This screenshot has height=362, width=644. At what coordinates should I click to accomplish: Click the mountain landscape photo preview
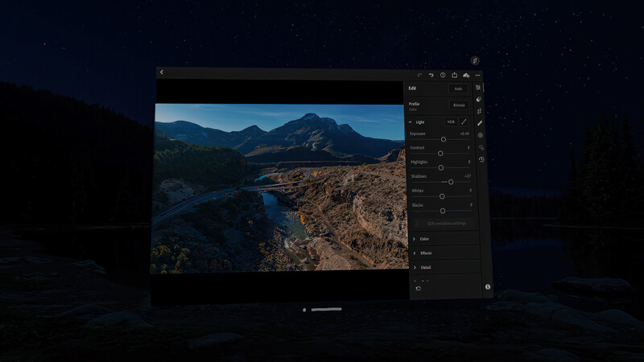coord(279,188)
